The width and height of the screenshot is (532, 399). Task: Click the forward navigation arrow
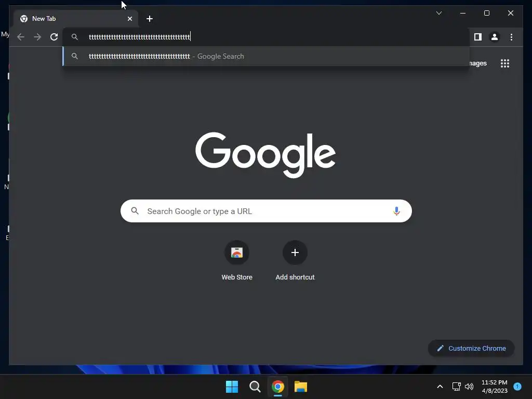coord(37,37)
